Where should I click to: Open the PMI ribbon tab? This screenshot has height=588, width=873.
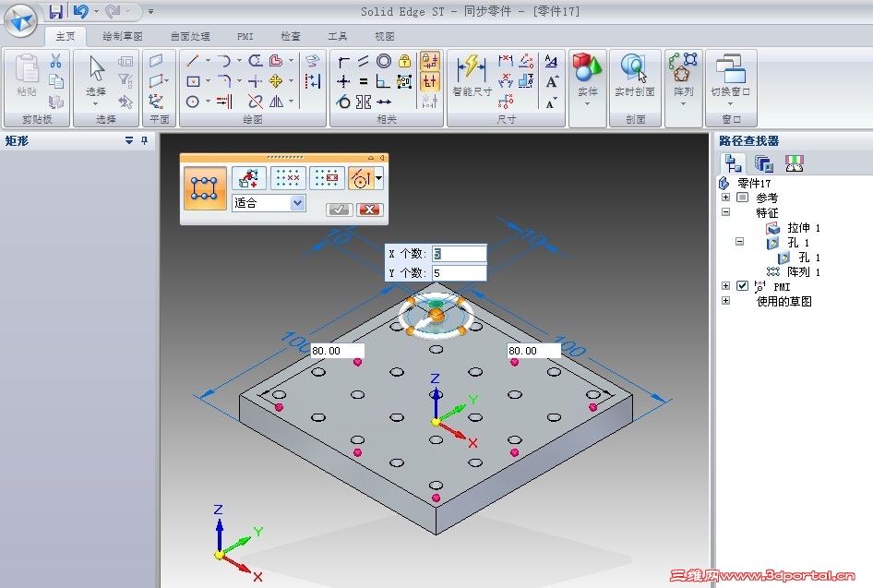tap(245, 36)
